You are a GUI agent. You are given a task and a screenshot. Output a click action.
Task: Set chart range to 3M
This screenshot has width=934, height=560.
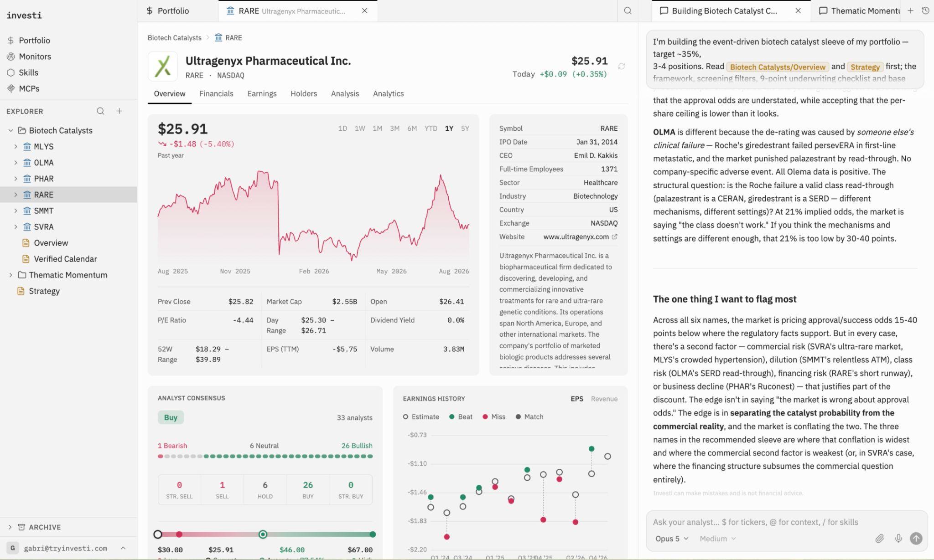(x=394, y=128)
